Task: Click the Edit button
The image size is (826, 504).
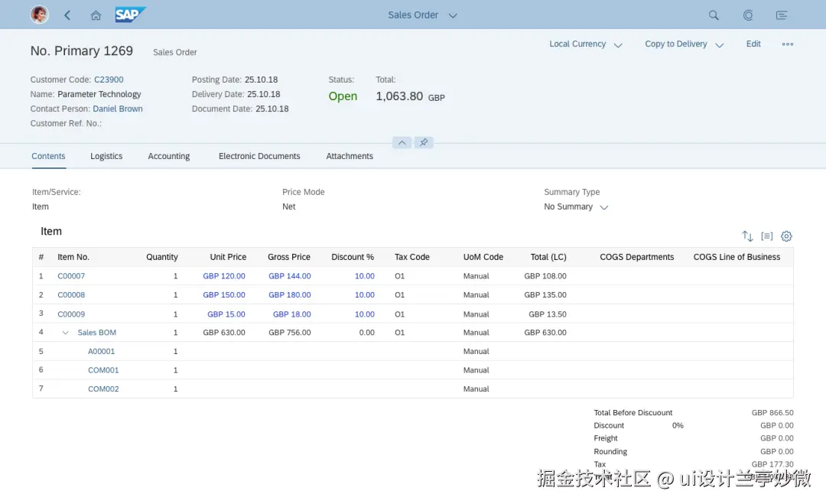Action: click(753, 44)
